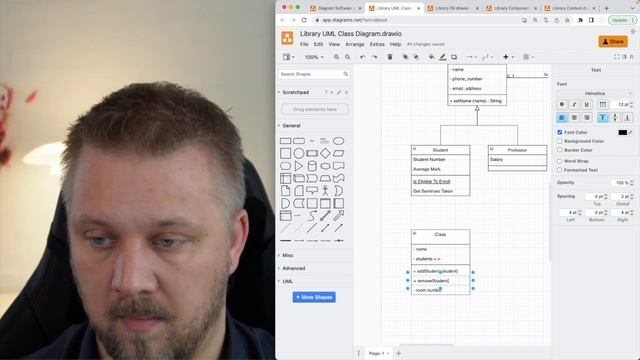Click the Zoom Out magnifier in the toolbar
The width and height of the screenshot is (640, 360).
point(348,57)
